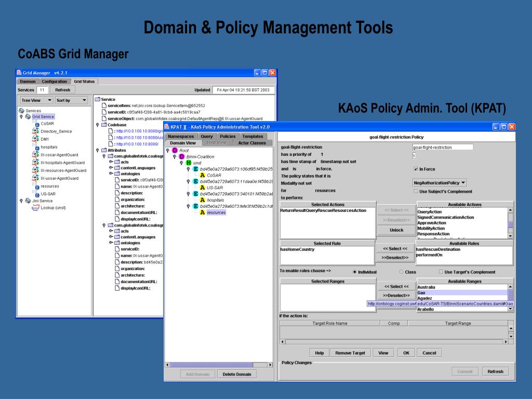The image size is (532, 399).
Task: Click the green H icon beside unst
Action: (x=189, y=163)
